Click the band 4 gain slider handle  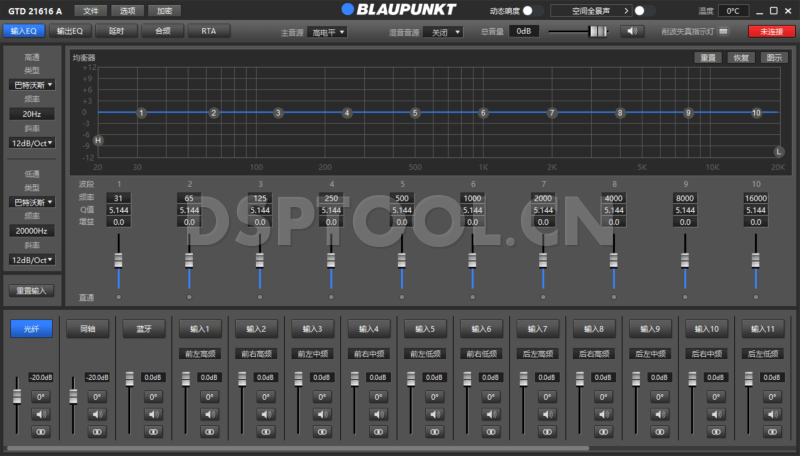331,260
